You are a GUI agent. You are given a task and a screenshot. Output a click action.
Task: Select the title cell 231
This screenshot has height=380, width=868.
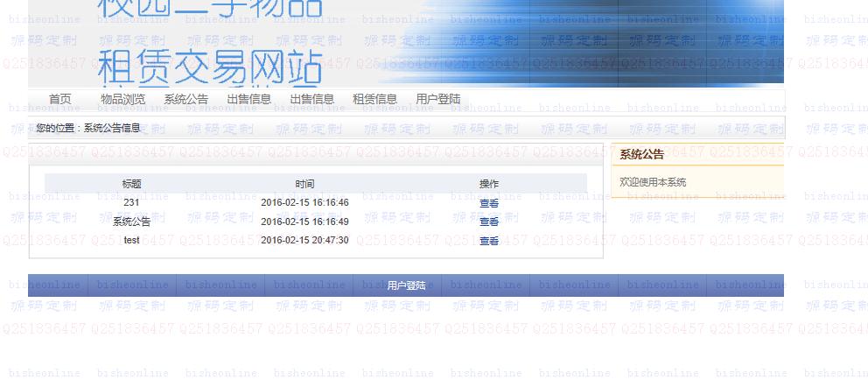point(131,203)
